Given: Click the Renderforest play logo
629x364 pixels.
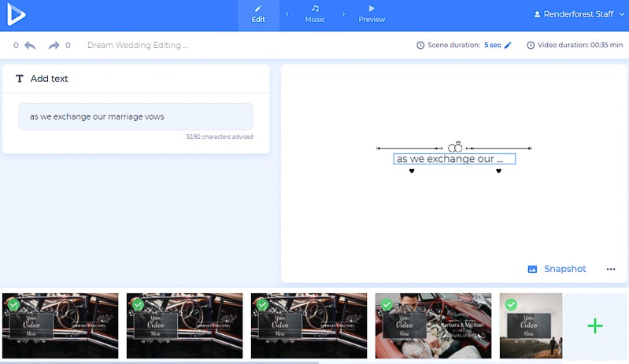Looking at the screenshot, I should (16, 14).
